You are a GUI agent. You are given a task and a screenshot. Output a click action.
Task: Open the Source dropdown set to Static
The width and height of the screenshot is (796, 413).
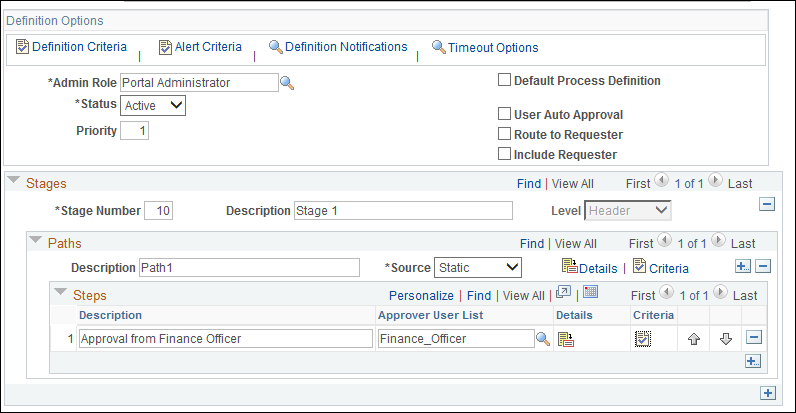coord(478,267)
